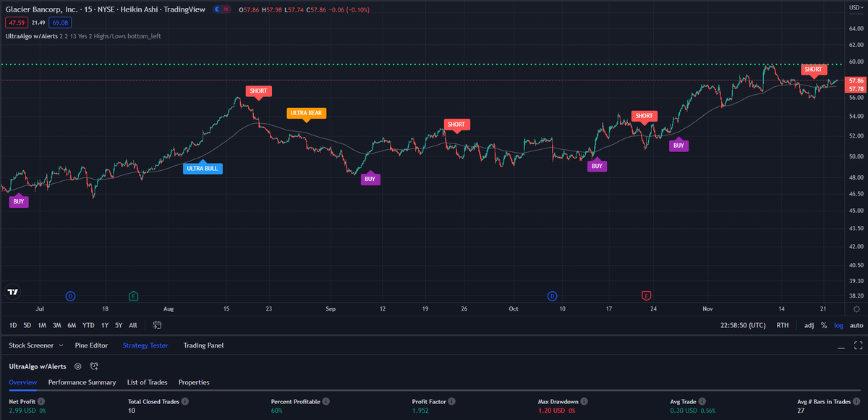Show Net Profit info tooltip icon
This screenshot has height=420, width=868.
coord(41,401)
